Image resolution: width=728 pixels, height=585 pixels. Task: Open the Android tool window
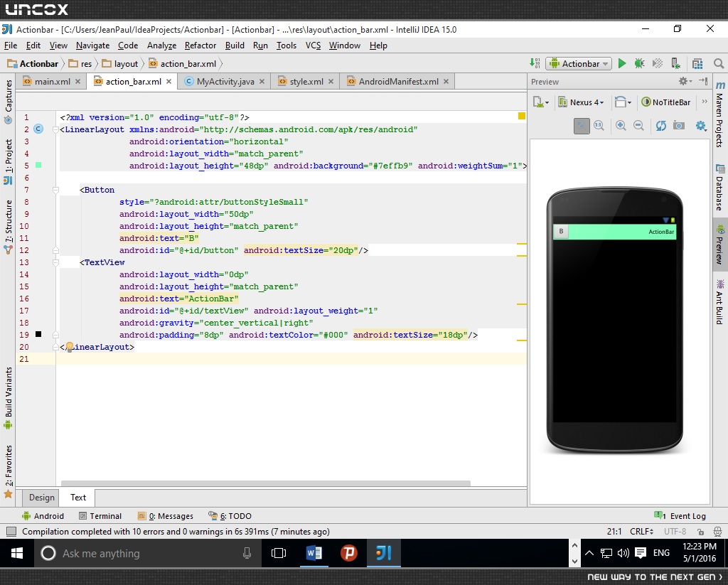coord(43,516)
